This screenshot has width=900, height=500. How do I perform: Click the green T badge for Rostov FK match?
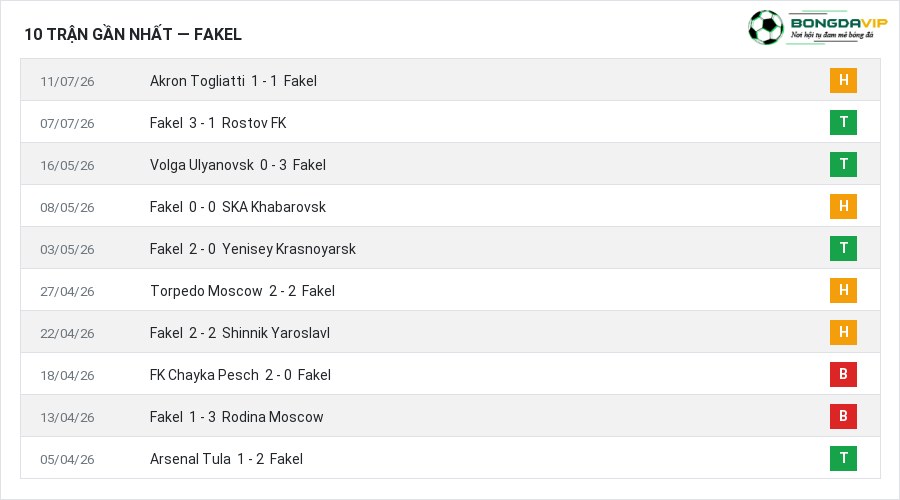pyautogui.click(x=843, y=122)
